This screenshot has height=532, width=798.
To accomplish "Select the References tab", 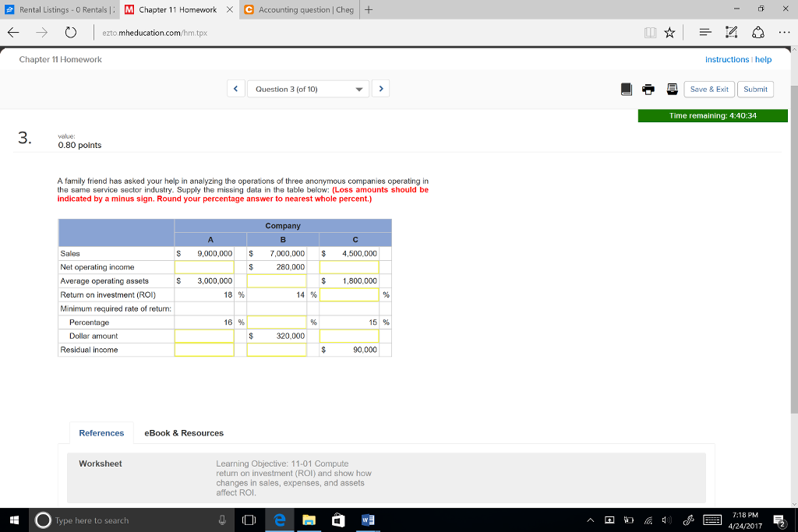I will [101, 433].
